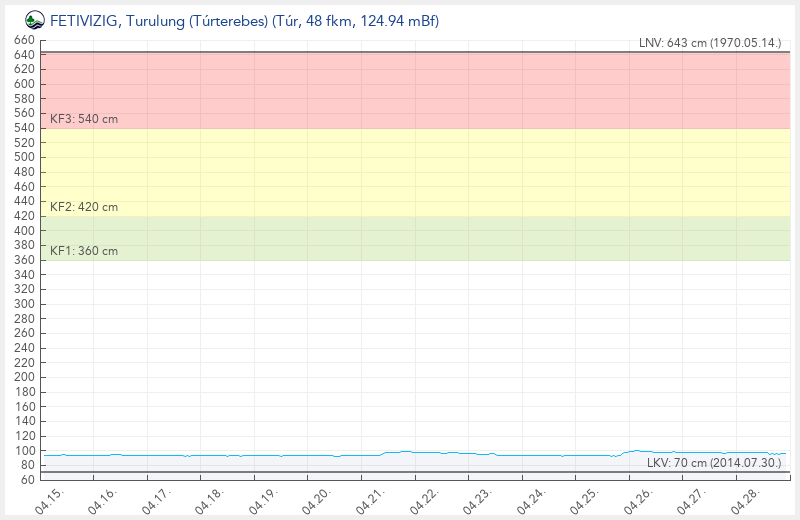Select the KF2: 420 cm threshold label
This screenshot has height=520, width=800.
tap(84, 207)
